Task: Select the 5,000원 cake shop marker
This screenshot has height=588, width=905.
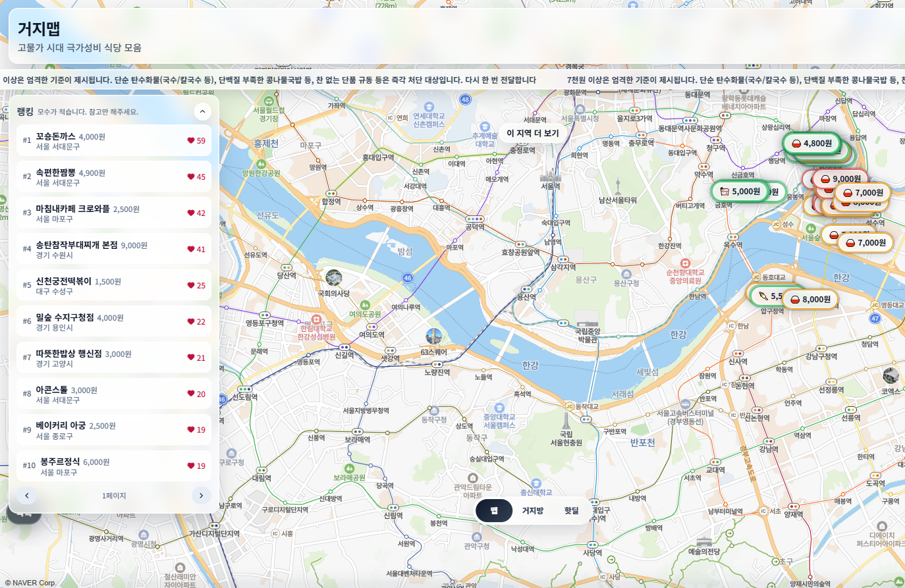Action: pyautogui.click(x=740, y=192)
